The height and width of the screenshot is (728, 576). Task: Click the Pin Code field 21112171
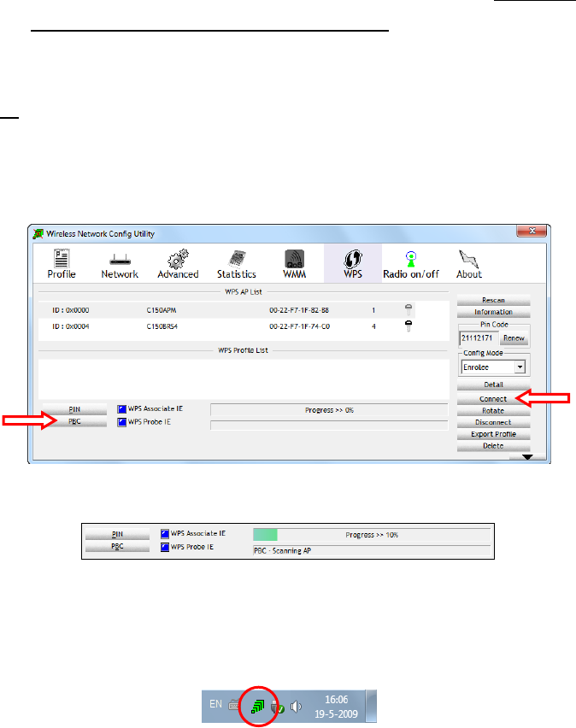(479, 338)
